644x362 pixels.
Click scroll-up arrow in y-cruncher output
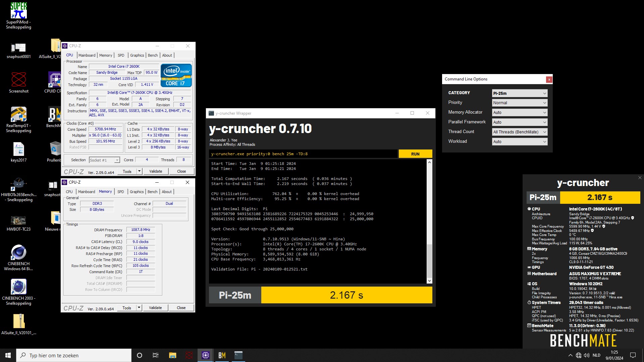pos(429,162)
